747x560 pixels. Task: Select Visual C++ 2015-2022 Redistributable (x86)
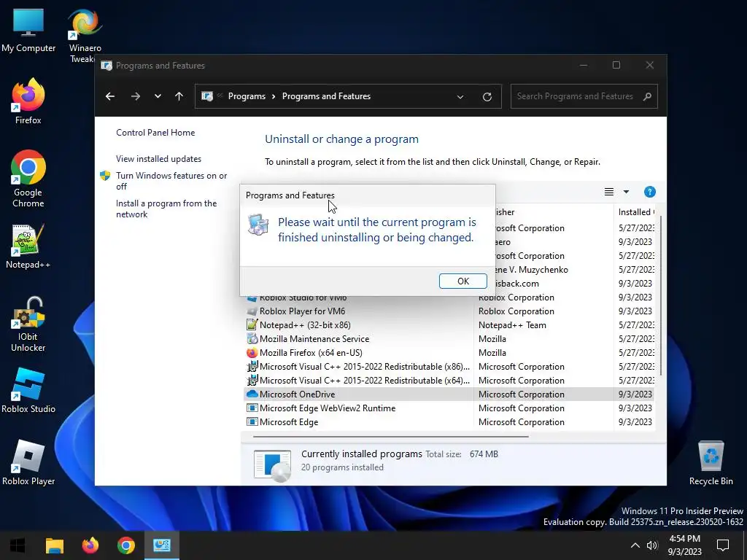(448, 367)
